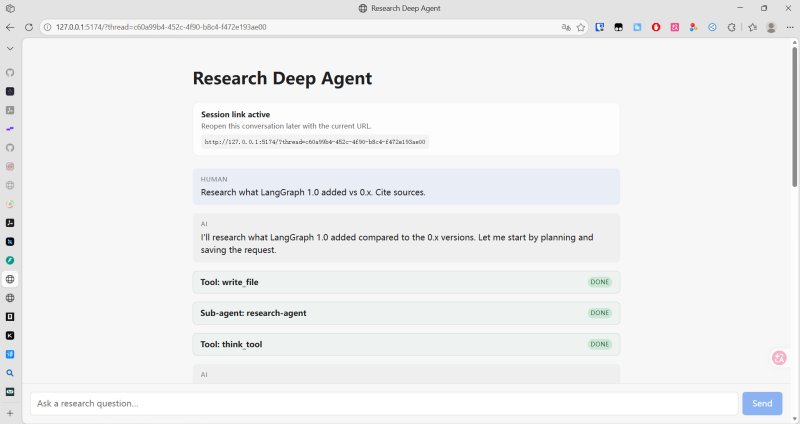
Task: Open the Extensions puzzle-piece menu
Action: tap(731, 27)
